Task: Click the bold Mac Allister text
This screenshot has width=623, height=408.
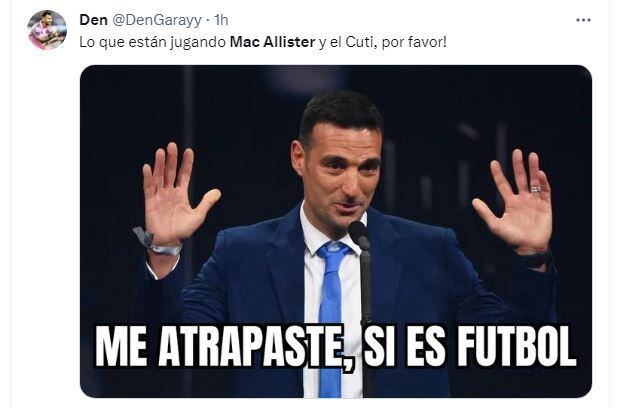Action: [273, 42]
